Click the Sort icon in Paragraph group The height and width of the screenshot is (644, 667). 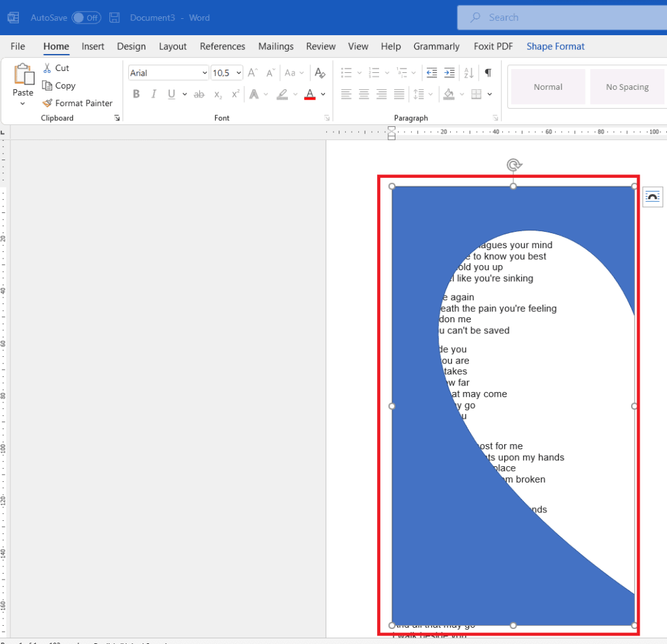(468, 72)
